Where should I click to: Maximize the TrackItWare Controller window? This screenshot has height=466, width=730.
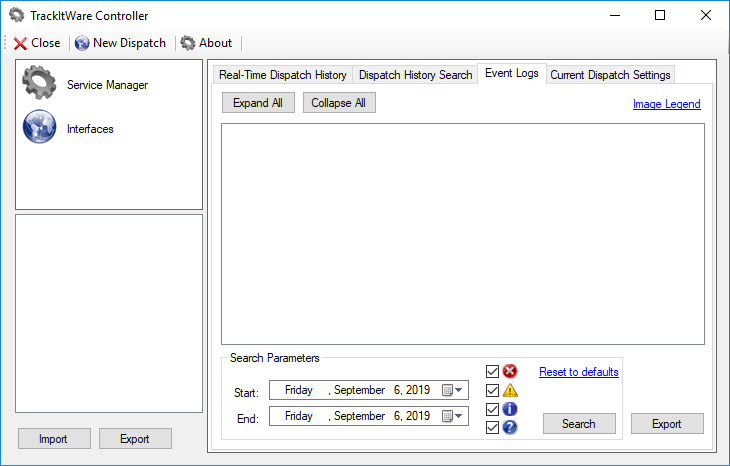(660, 15)
